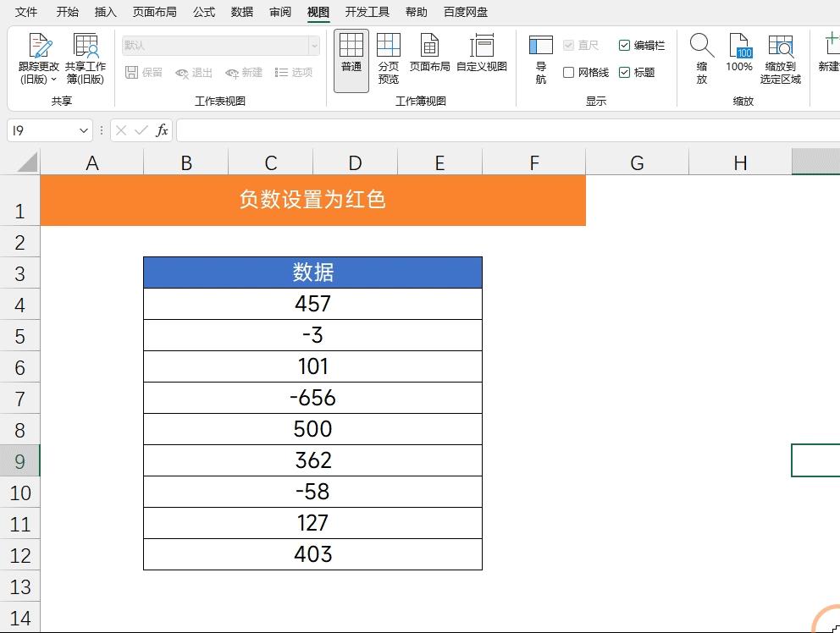The height and width of the screenshot is (633, 840).
Task: Click 自定义视图 (Custom Views)
Action: [x=481, y=58]
